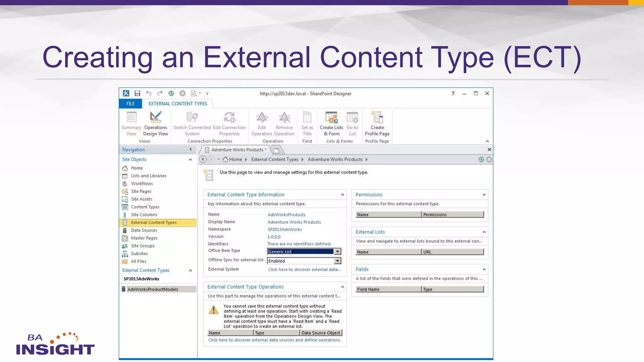Click Create Profile Page

377,124
